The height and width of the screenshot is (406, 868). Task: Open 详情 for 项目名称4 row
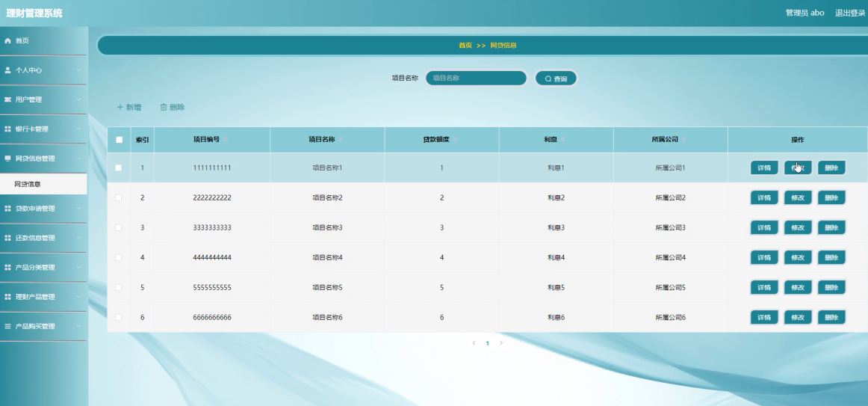coord(764,257)
